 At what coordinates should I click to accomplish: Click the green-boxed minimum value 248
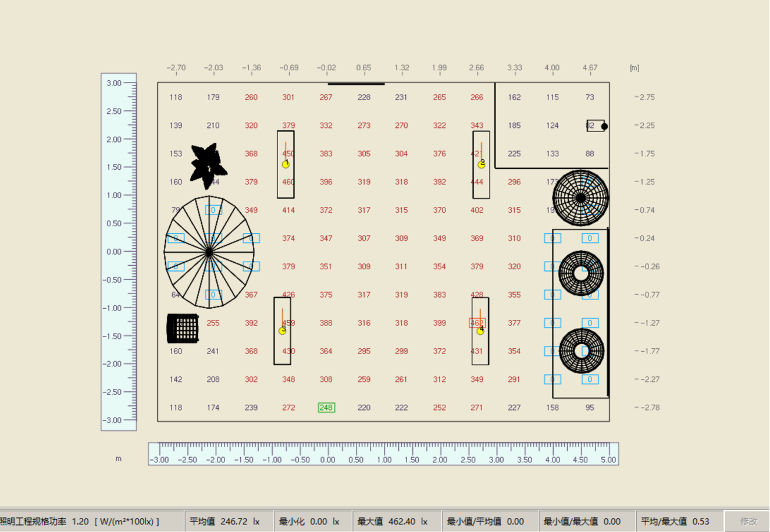(326, 408)
